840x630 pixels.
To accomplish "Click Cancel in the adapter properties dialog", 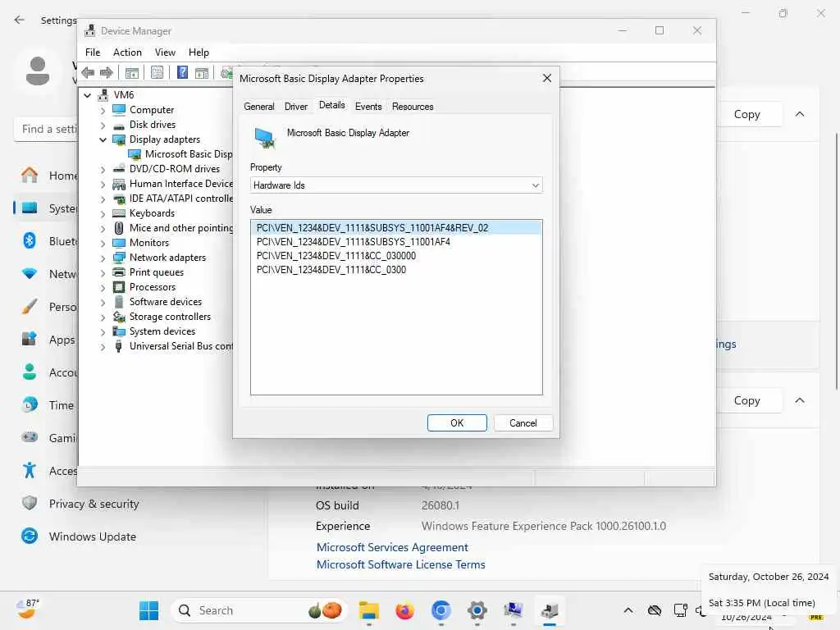I will click(523, 422).
